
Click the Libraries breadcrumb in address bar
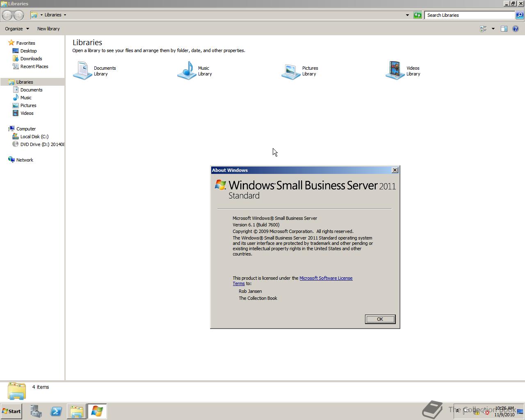click(x=53, y=15)
